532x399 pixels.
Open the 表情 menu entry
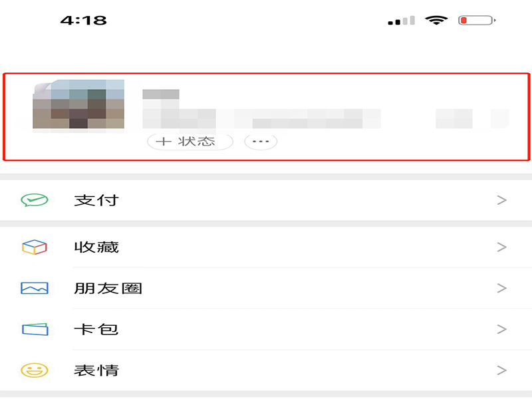click(266, 370)
